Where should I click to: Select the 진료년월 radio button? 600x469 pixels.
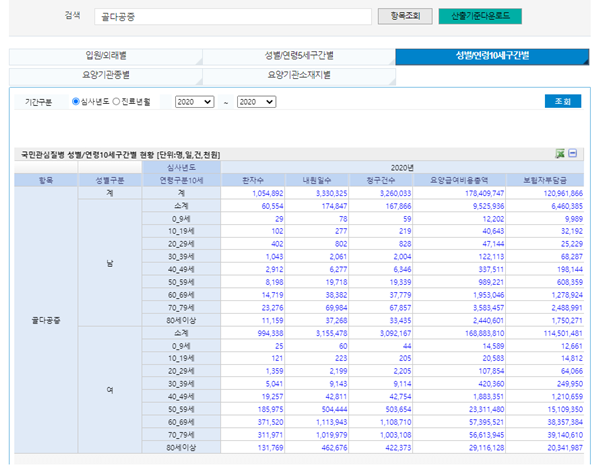point(116,101)
